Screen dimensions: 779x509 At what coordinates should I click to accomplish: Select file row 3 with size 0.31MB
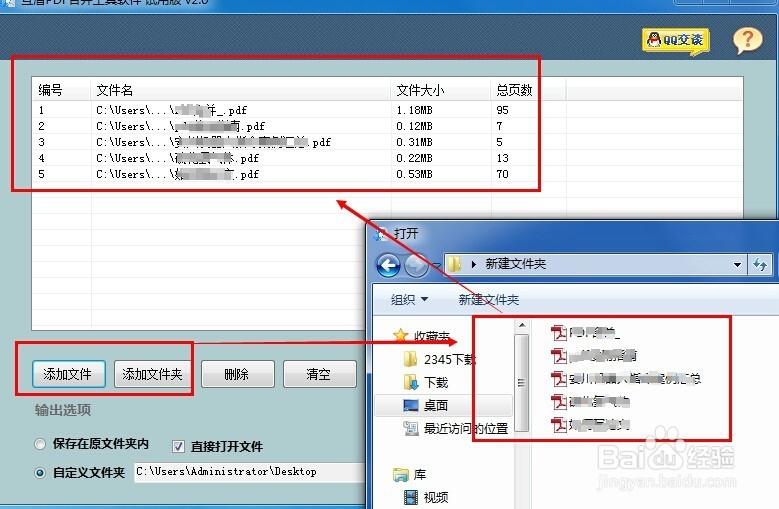(388, 142)
